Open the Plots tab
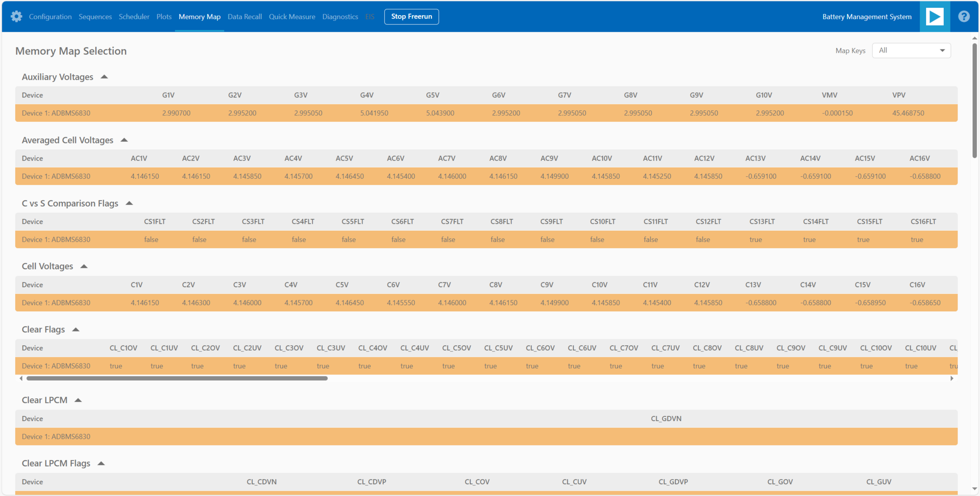The height and width of the screenshot is (496, 980). tap(164, 16)
